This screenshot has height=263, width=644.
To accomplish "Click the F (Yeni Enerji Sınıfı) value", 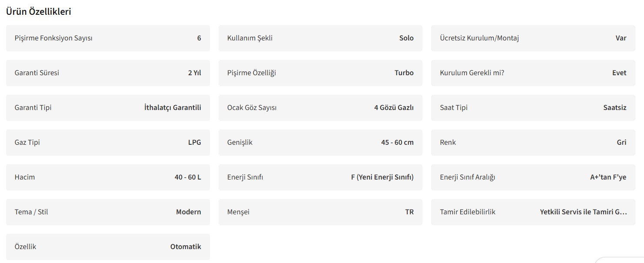I will [382, 177].
